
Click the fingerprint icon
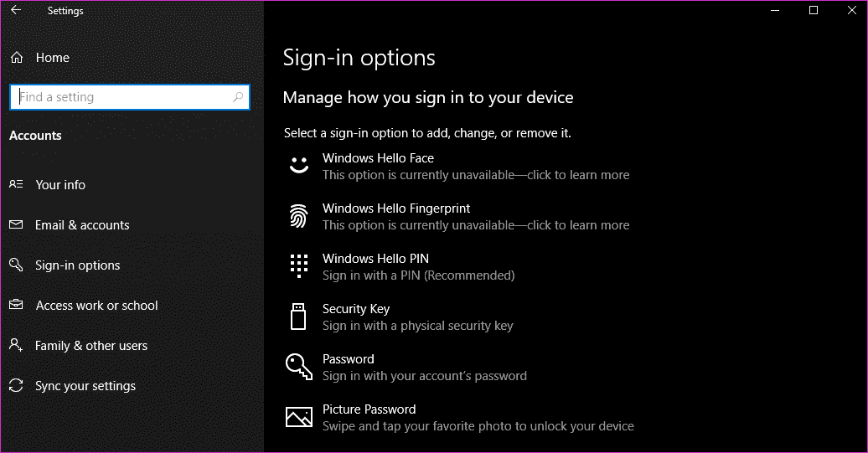299,216
